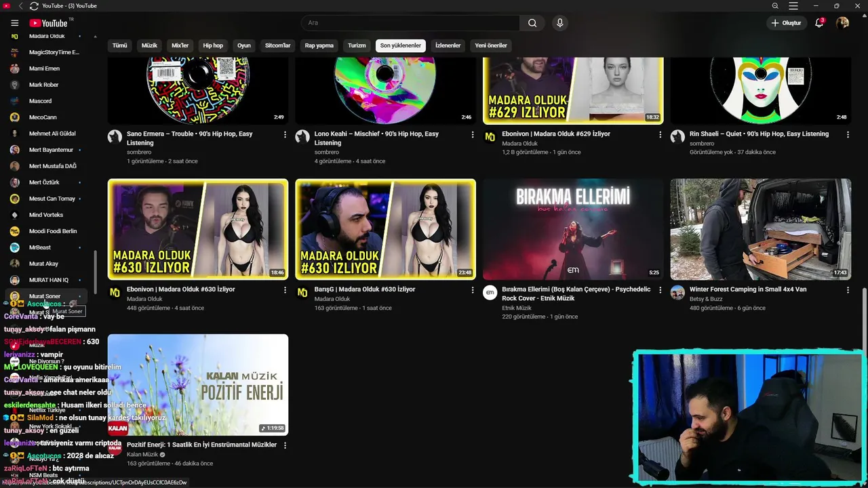Viewport: 868px width, 488px height.
Task: Open the browser title bar search icon
Action: pos(775,6)
